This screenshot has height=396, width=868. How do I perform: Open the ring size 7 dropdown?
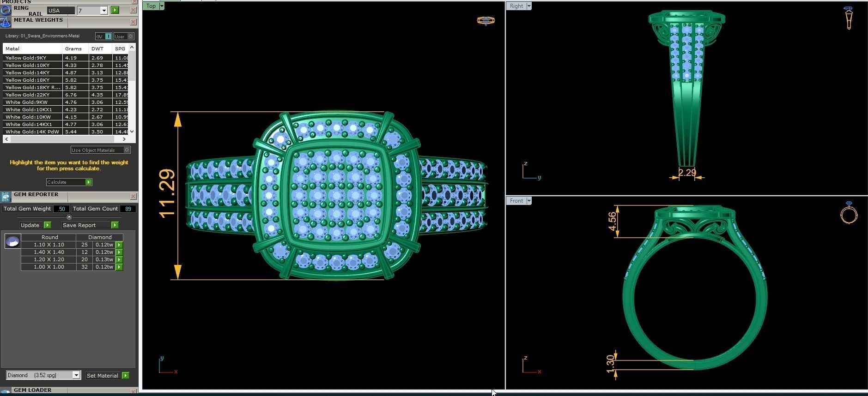click(x=103, y=10)
